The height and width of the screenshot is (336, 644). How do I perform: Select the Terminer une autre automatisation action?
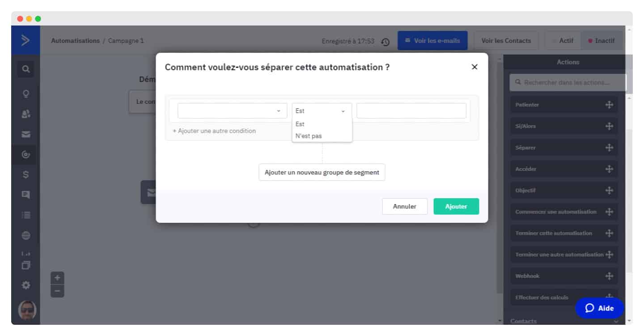pyautogui.click(x=564, y=255)
